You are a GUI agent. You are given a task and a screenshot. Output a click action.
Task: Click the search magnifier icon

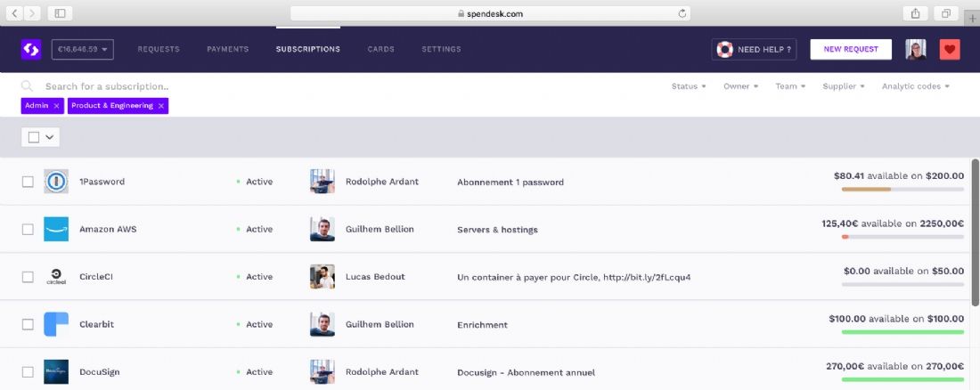point(27,86)
